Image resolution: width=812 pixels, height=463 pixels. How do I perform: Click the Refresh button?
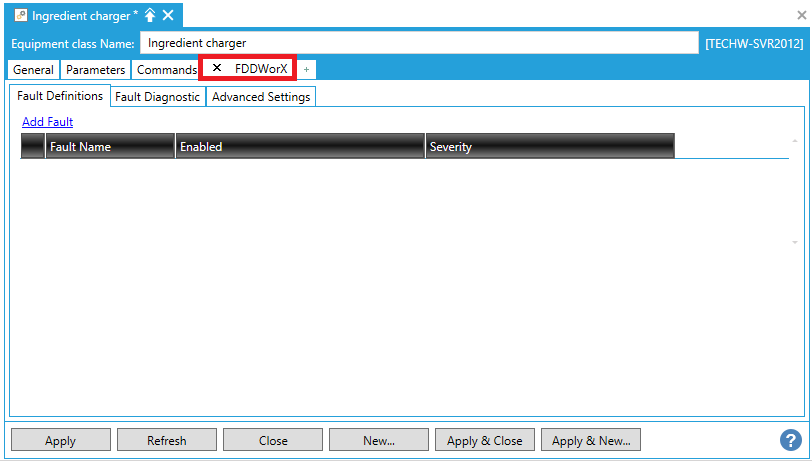tap(166, 440)
